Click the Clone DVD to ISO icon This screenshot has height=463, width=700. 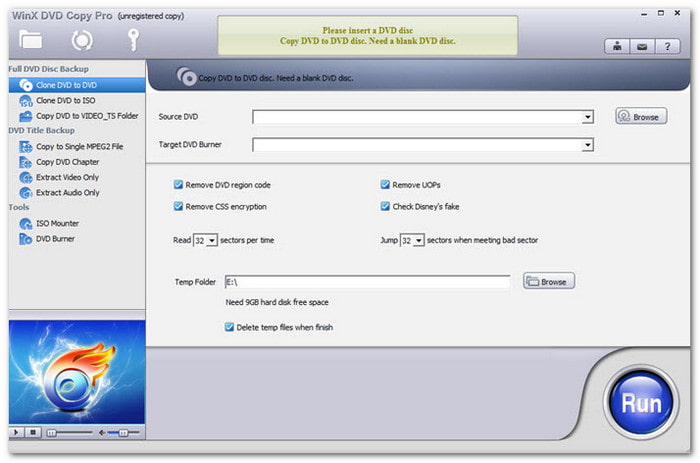[x=25, y=101]
